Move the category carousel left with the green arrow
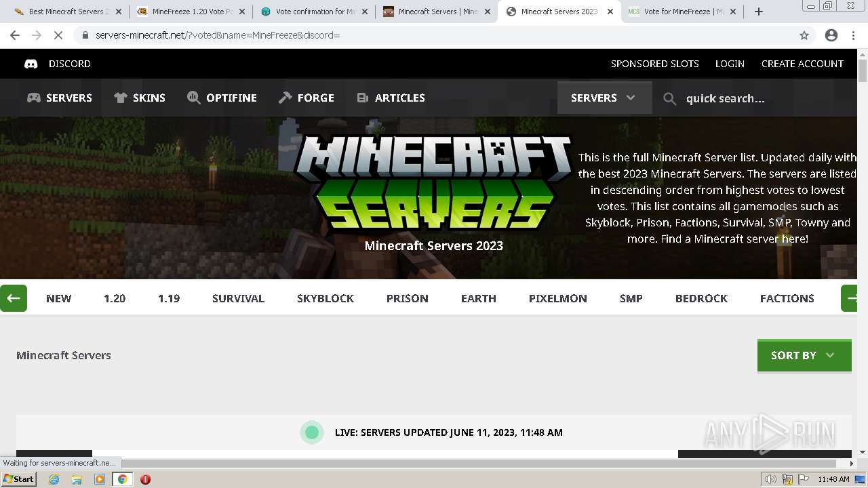This screenshot has height=488, width=868. pyautogui.click(x=13, y=298)
